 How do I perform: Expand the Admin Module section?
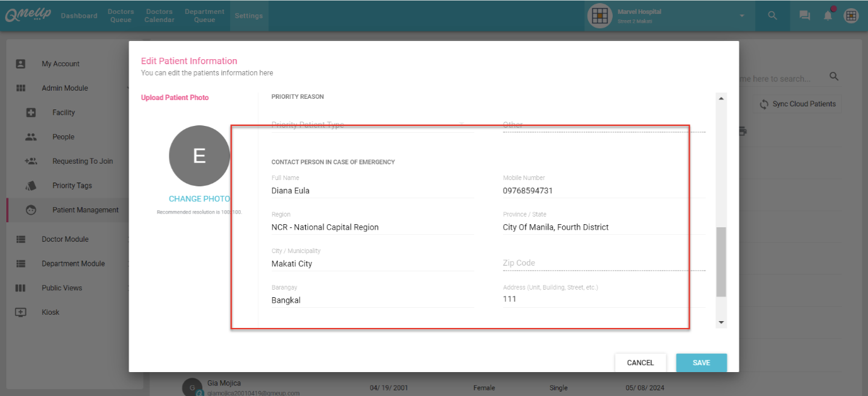tap(65, 88)
